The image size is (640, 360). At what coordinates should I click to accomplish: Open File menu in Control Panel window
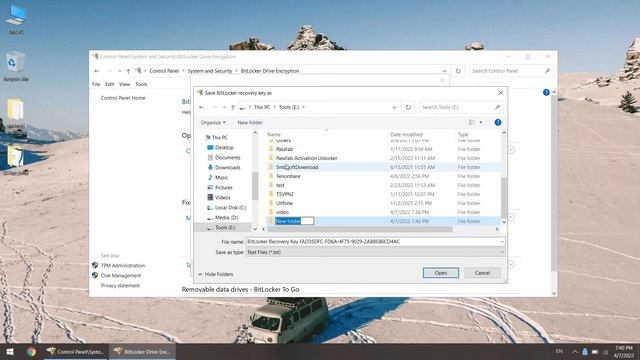point(96,84)
